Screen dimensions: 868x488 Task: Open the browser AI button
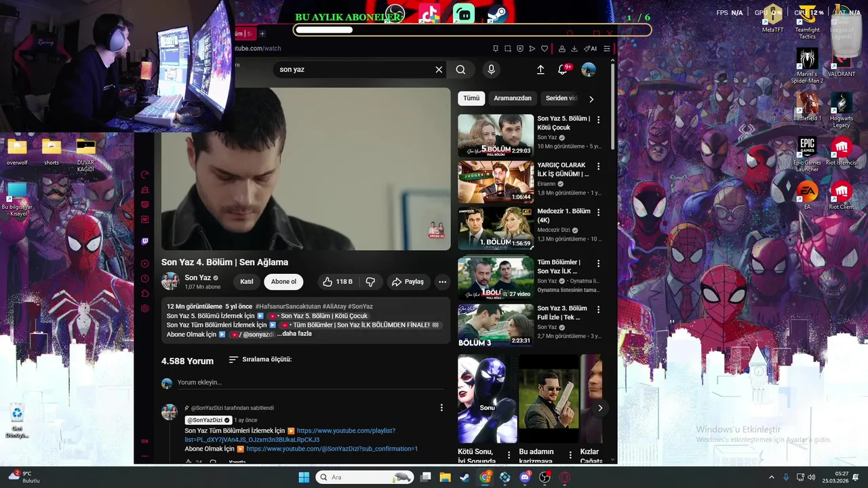(590, 49)
